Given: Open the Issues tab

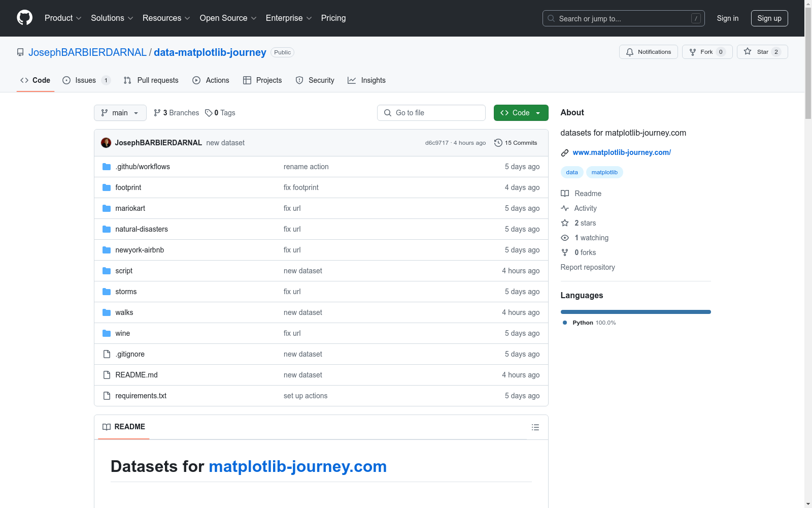Looking at the screenshot, I should click(86, 80).
